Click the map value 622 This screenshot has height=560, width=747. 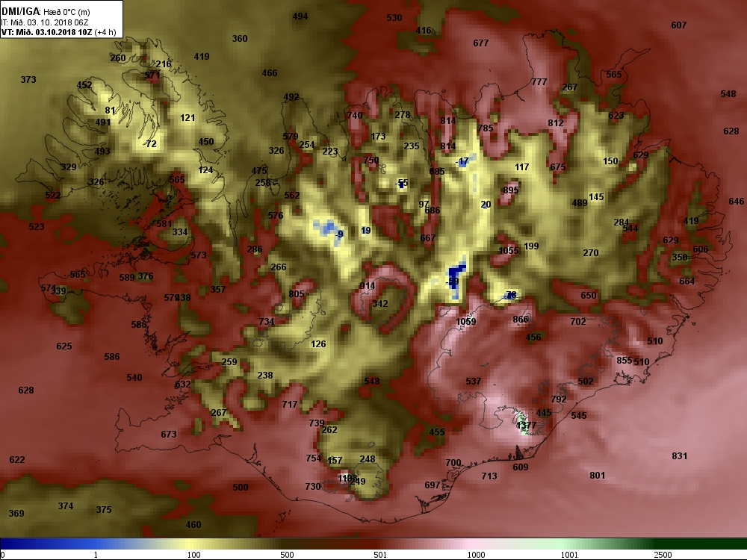tap(16, 459)
